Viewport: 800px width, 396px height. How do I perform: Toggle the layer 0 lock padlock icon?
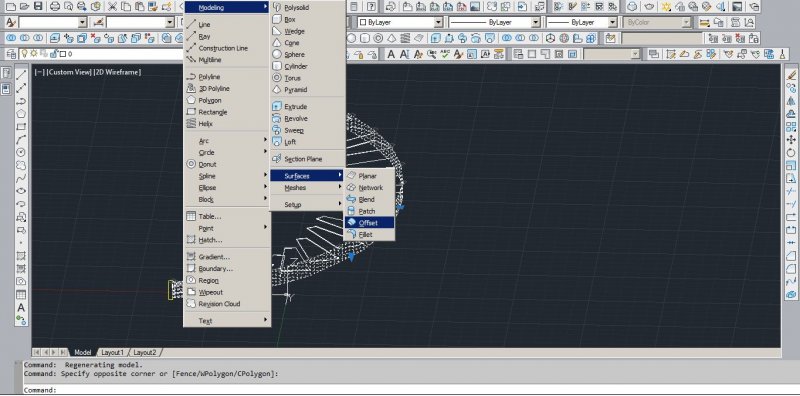coord(54,54)
